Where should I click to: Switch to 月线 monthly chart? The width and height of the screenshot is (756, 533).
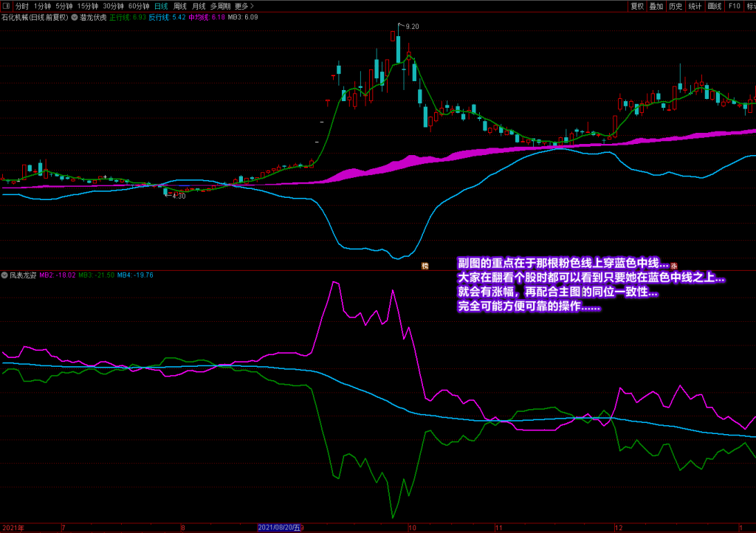(x=199, y=6)
